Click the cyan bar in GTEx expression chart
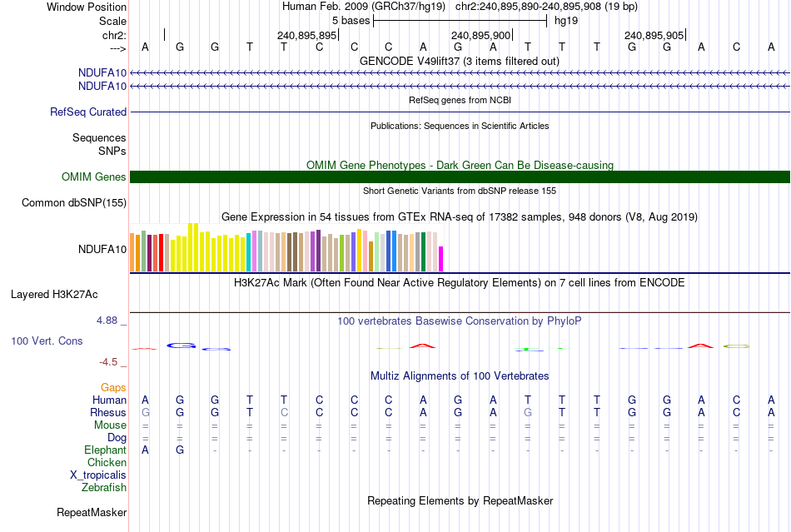This screenshot has width=791, height=532. 249,252
